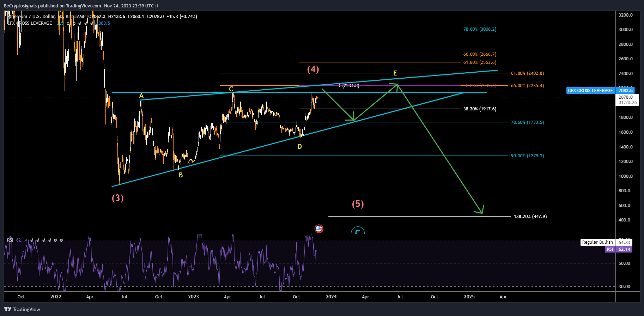Select the 78.60% (3006.2) Fibonacci label
Viewport: 644px width, 316px height.
click(480, 29)
